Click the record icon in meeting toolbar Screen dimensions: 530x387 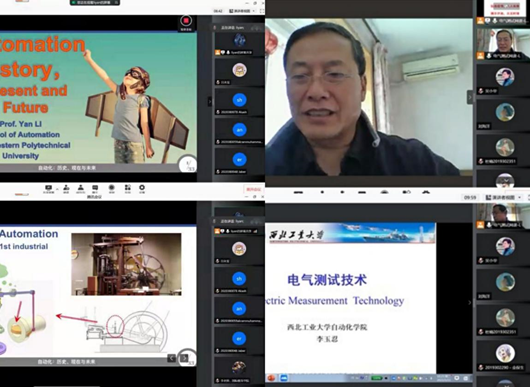coord(112,188)
